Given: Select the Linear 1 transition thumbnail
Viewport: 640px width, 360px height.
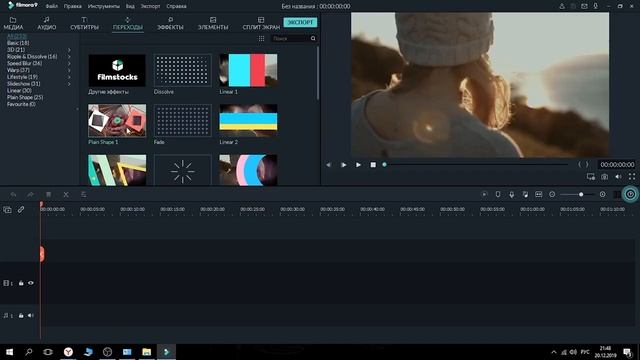Looking at the screenshot, I should (x=248, y=70).
